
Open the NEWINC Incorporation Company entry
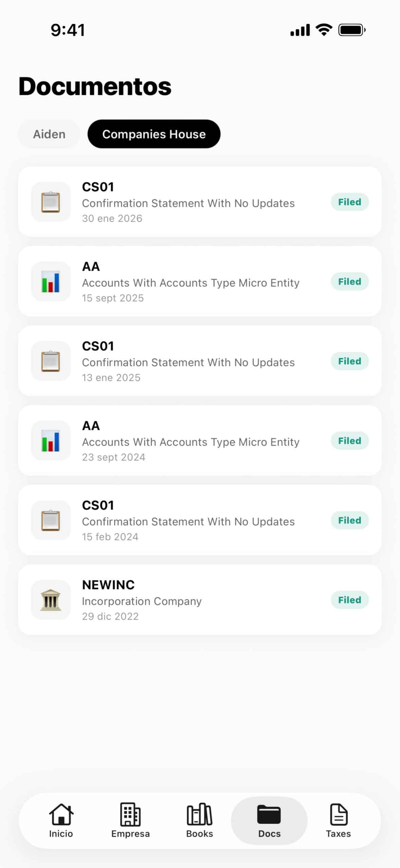188,600
